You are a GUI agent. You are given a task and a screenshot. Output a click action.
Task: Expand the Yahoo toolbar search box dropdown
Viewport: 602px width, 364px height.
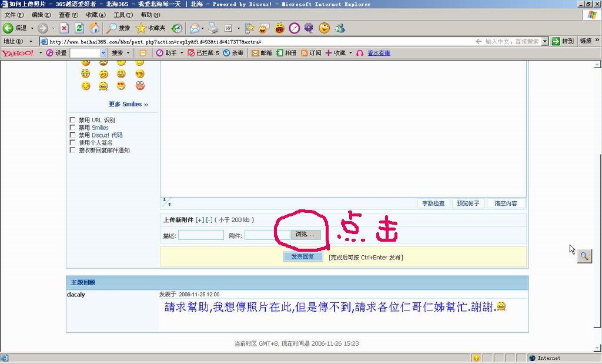103,53
